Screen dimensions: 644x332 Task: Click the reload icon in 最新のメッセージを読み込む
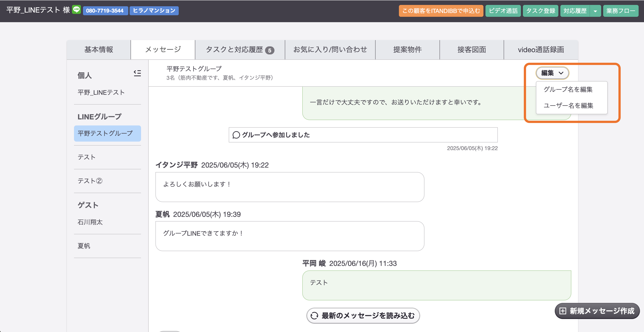pos(314,316)
